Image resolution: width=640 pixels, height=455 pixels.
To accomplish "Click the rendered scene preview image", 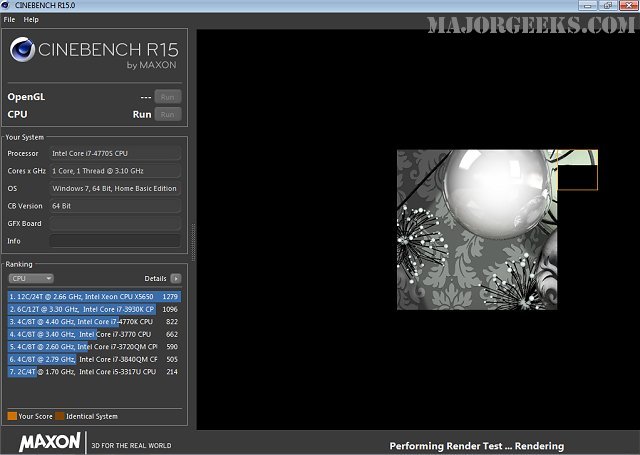I will click(x=477, y=230).
